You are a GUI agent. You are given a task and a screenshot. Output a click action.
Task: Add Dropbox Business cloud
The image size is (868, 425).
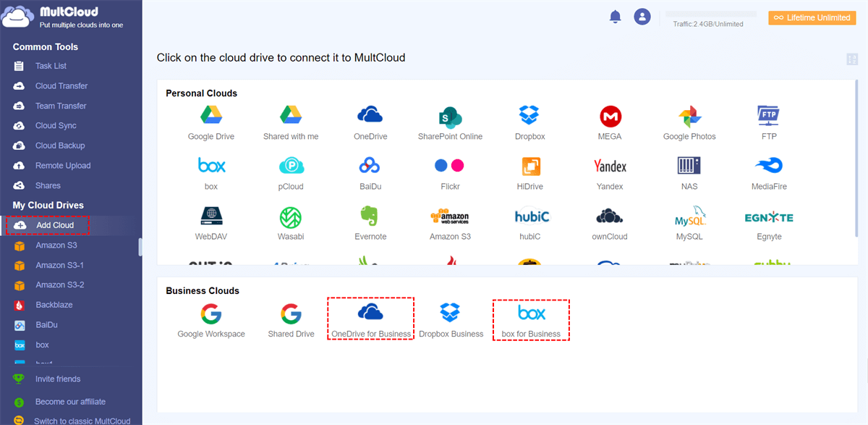(x=451, y=321)
